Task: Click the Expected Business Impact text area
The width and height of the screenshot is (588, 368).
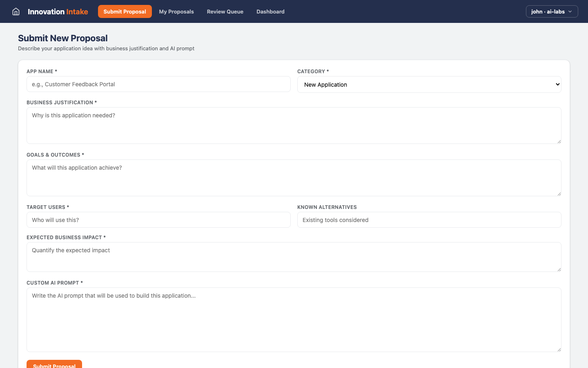Action: [294, 256]
